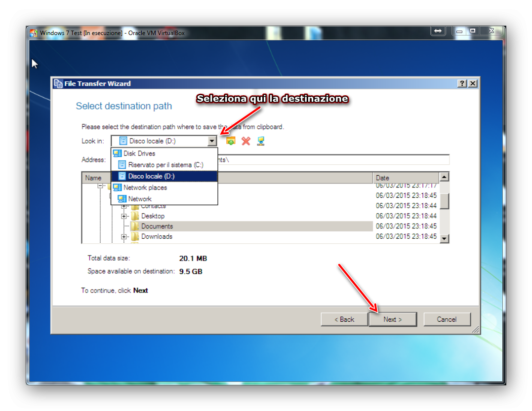
Task: Select the Documents folder icon
Action: click(135, 226)
